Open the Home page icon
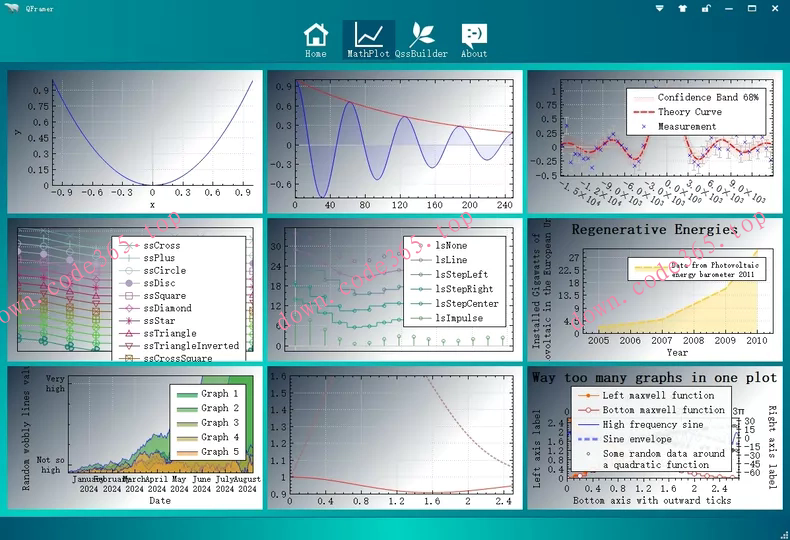This screenshot has height=540, width=790. [x=316, y=40]
